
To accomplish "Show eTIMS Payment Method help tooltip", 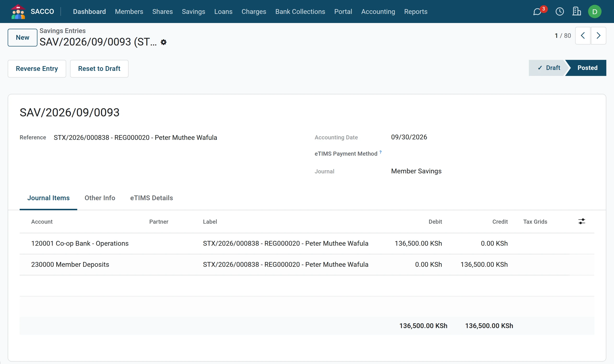I will coord(380,152).
